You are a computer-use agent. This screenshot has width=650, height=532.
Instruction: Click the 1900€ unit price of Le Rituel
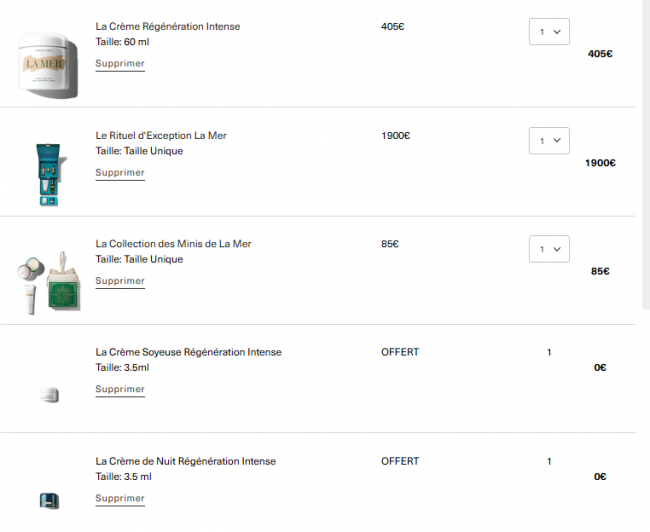click(x=396, y=135)
